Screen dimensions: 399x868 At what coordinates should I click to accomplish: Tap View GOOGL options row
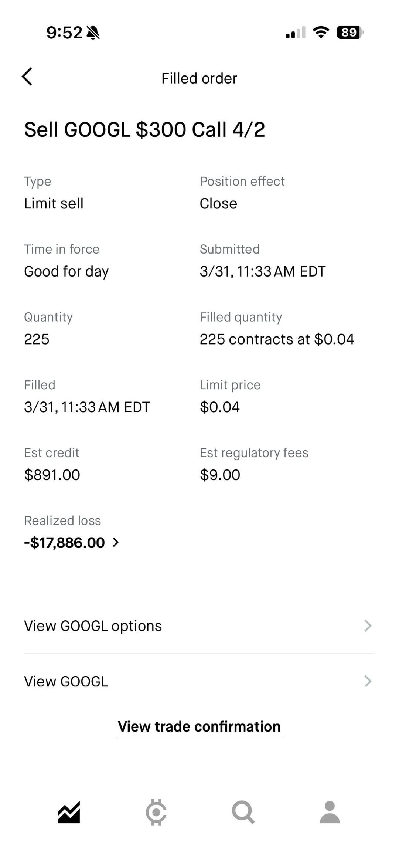93,626
